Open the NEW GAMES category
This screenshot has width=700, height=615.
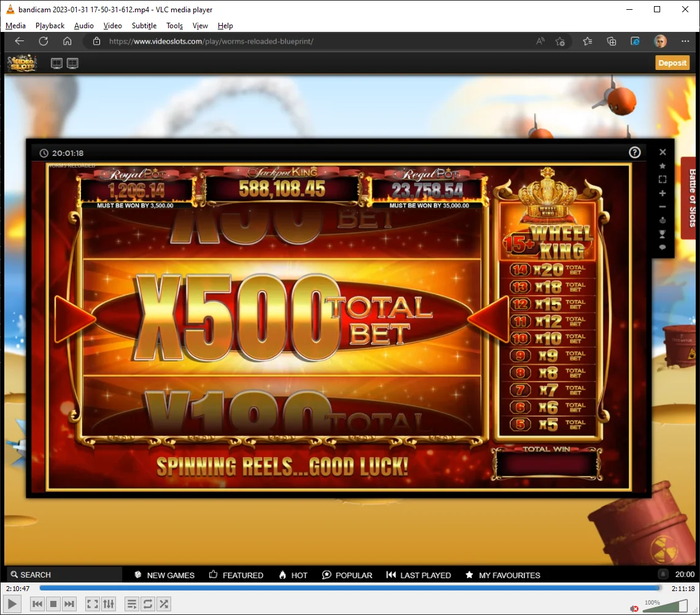[165, 575]
